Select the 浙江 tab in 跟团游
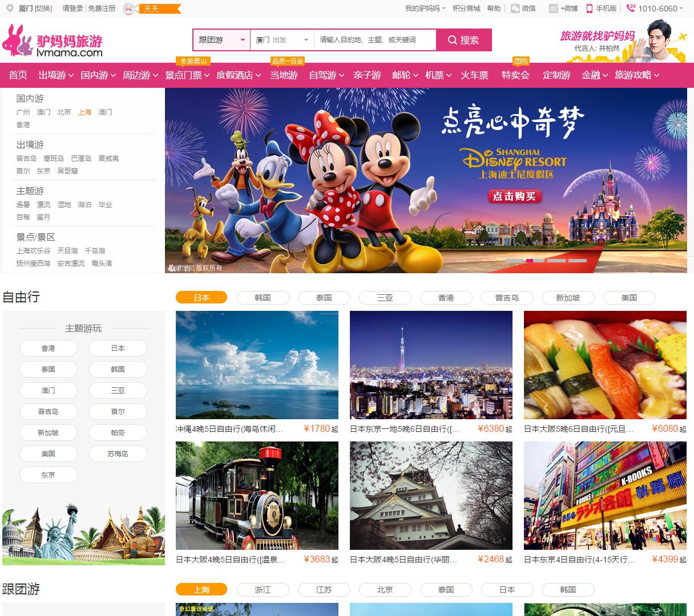Screen dimensions: 694x616 pos(263,590)
